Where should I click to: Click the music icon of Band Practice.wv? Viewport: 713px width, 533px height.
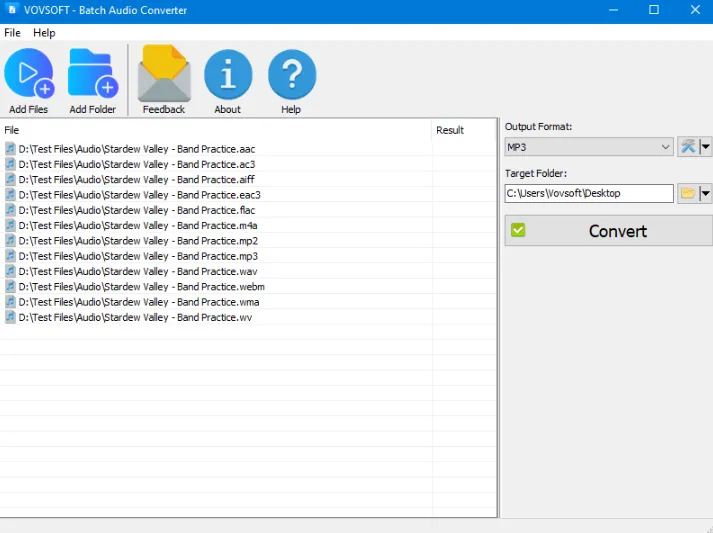10,317
